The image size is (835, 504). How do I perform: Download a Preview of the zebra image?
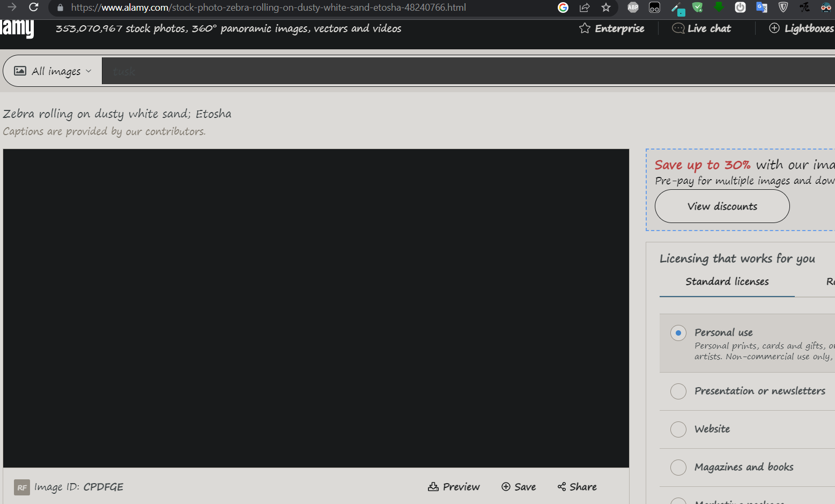(x=454, y=486)
